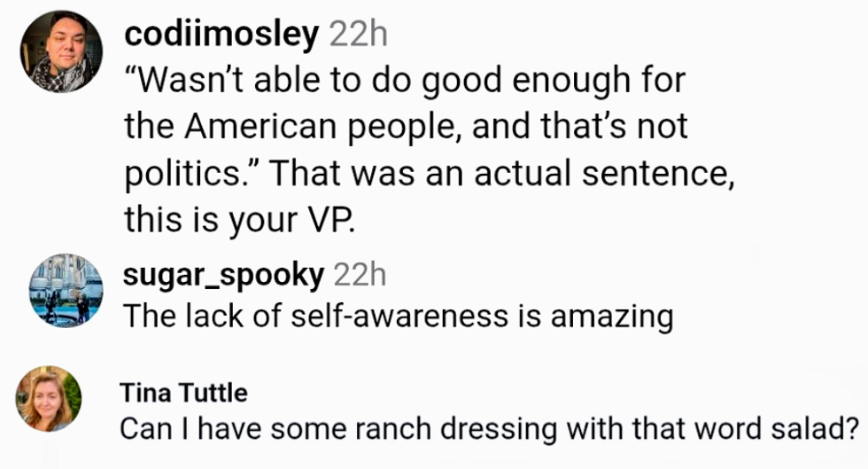Click the line beginning "Wasn't able to do"
Image resolution: width=868 pixels, height=469 pixels.
[406, 82]
